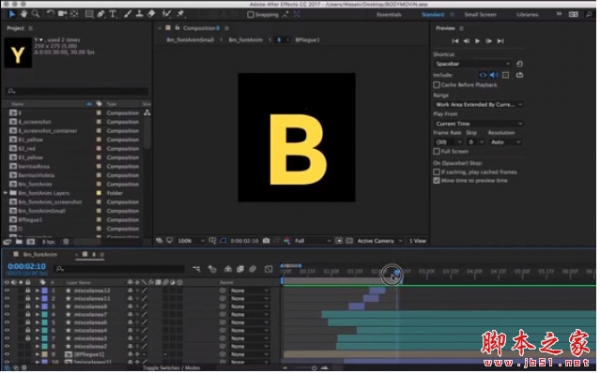The width and height of the screenshot is (600, 373).
Task: Hide the miscelanea2 layer
Action: [x=7, y=347]
